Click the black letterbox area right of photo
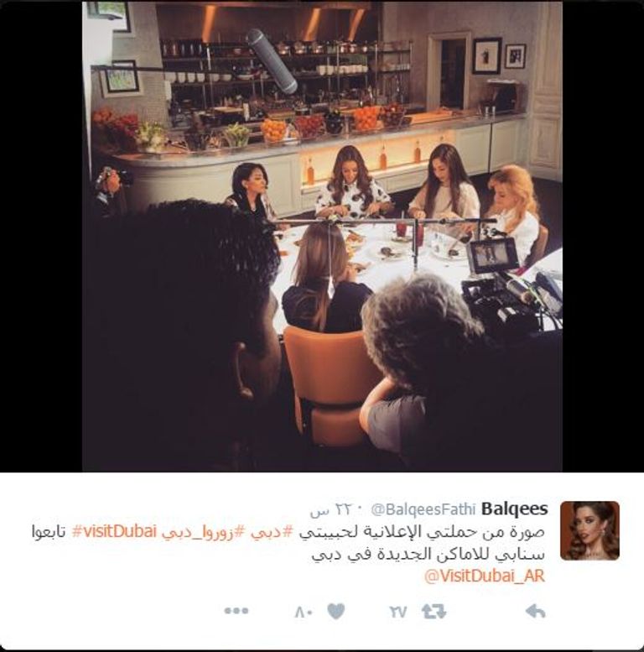Image resolution: width=644 pixels, height=652 pixels. click(x=603, y=236)
